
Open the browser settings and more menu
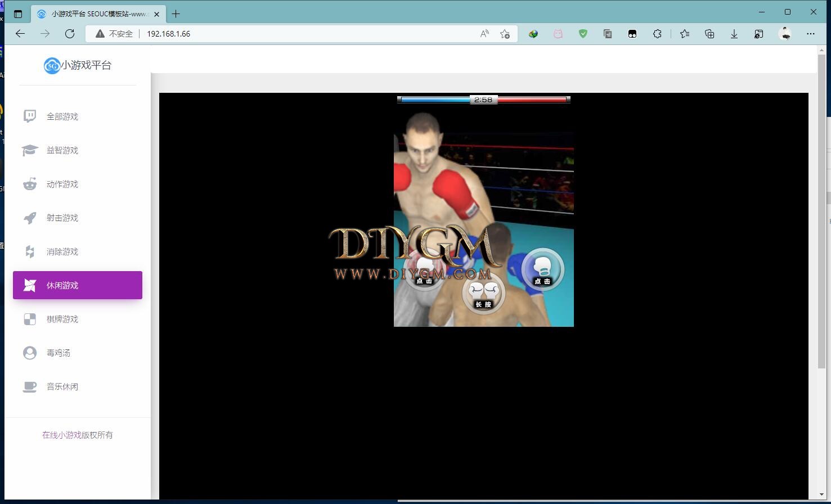[x=810, y=34]
